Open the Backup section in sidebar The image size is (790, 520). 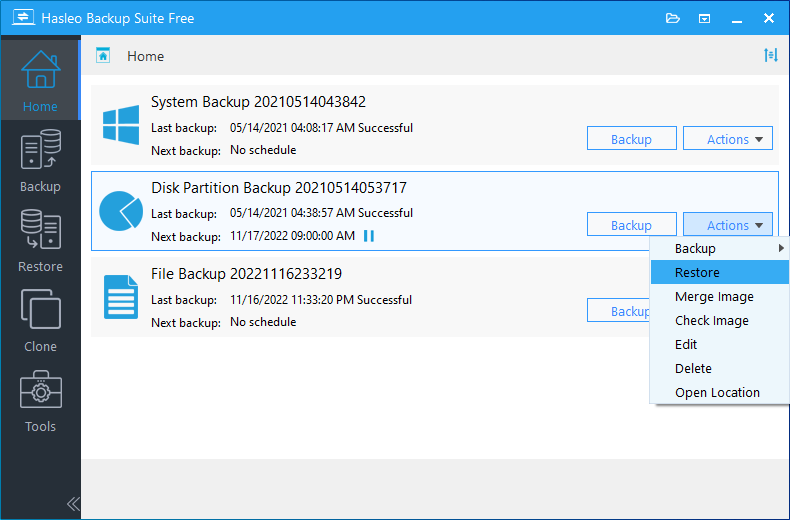tap(40, 160)
